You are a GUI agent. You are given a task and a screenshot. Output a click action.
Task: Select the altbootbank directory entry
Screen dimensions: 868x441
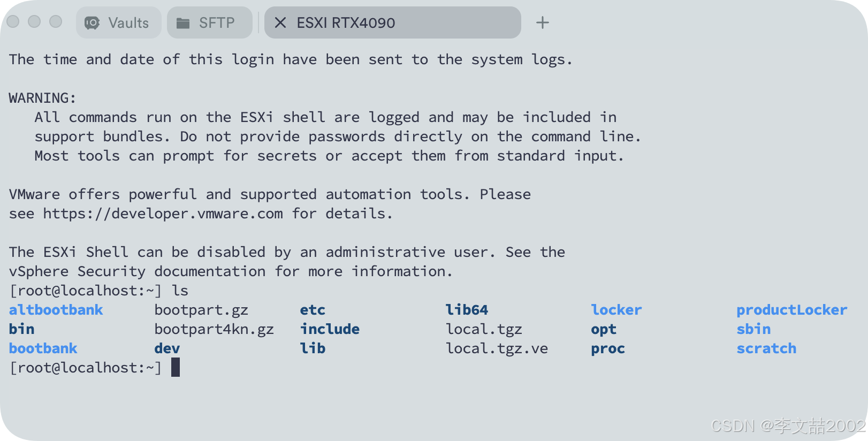coord(56,309)
